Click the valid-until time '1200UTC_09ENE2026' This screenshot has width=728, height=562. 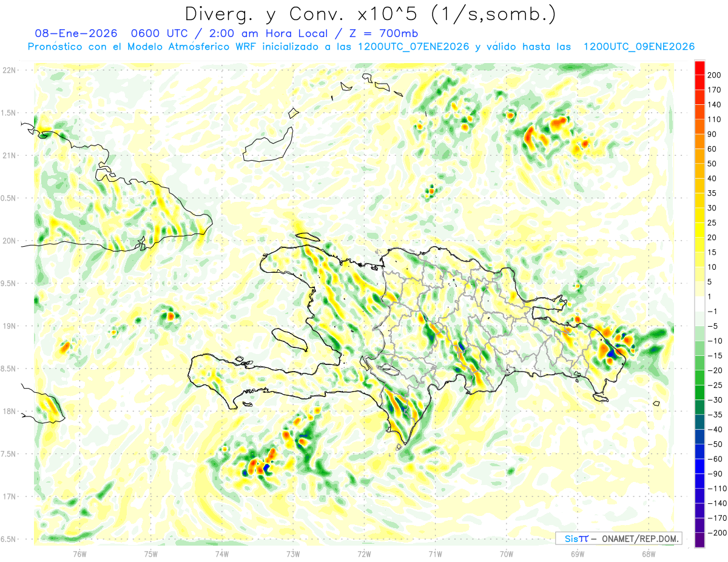(x=639, y=47)
